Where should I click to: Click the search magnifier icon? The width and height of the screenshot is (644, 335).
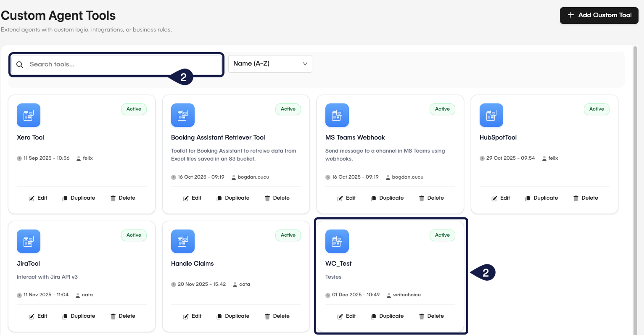(19, 64)
